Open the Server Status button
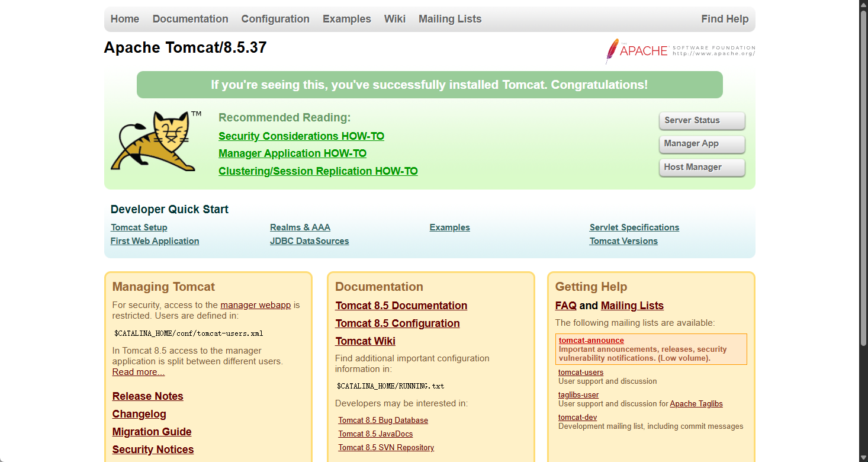This screenshot has height=462, width=868. (x=702, y=120)
